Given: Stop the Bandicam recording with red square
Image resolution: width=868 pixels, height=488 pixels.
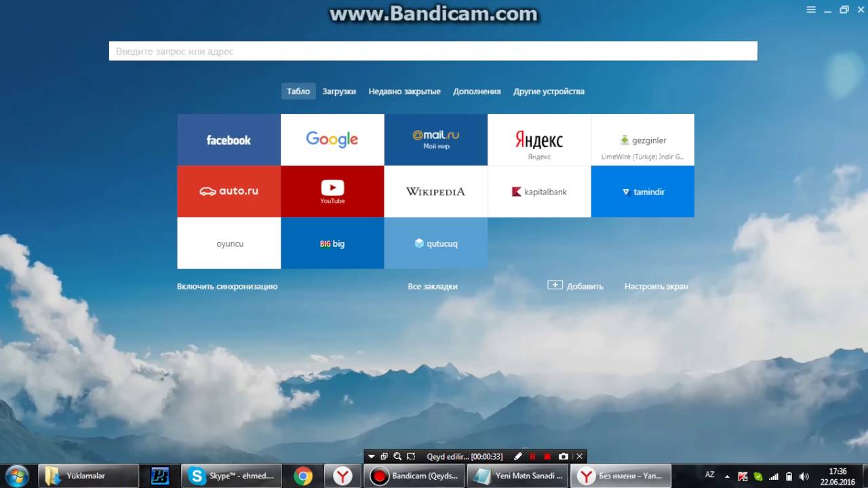Looking at the screenshot, I should [x=547, y=457].
